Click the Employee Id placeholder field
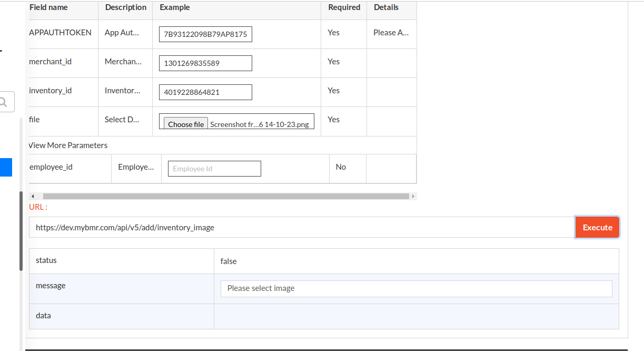 [x=214, y=169]
